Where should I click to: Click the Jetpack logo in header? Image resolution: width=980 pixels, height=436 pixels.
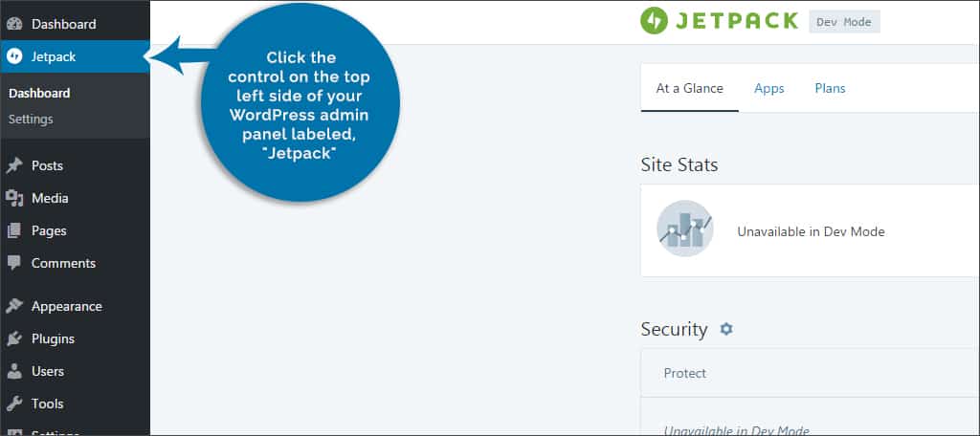(719, 21)
